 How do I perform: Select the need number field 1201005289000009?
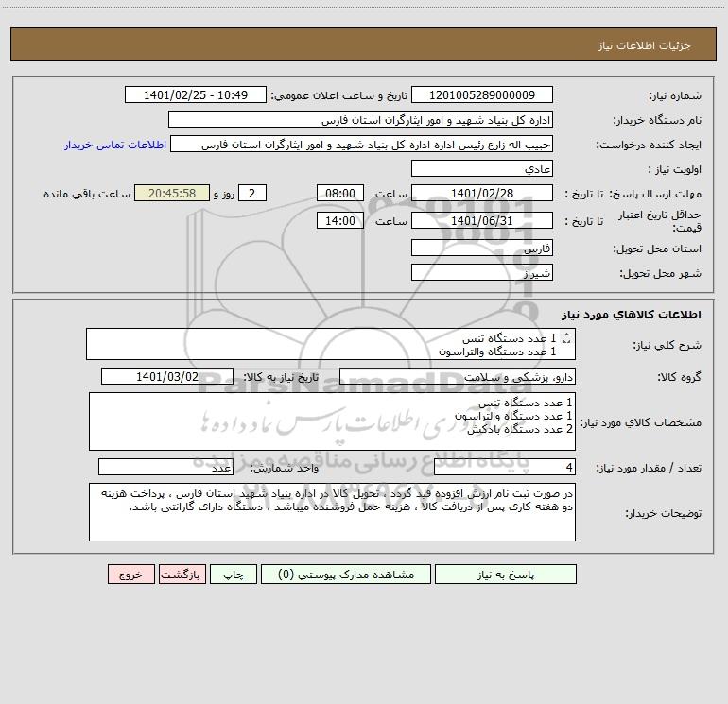pos(482,94)
